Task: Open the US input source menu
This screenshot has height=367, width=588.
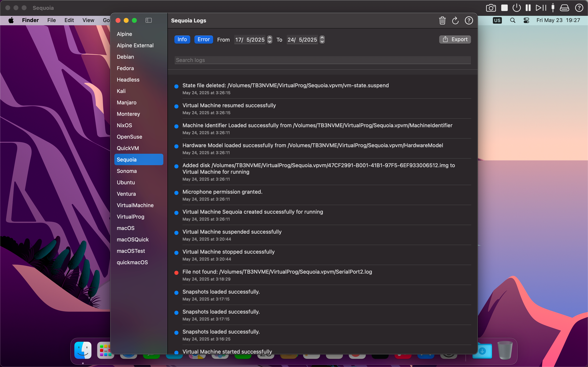Action: [x=497, y=20]
